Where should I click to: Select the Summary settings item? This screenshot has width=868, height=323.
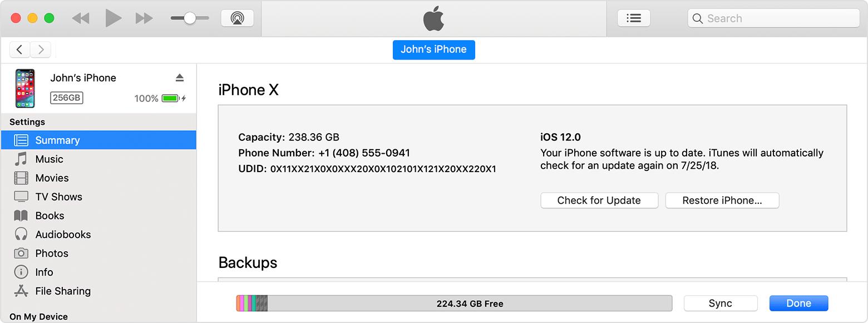point(57,140)
